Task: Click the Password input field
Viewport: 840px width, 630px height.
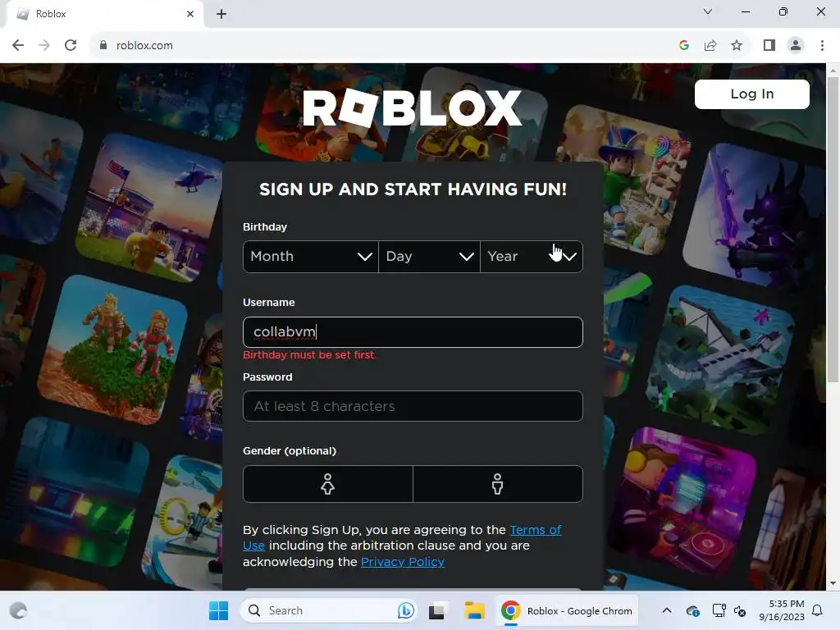Action: click(413, 406)
